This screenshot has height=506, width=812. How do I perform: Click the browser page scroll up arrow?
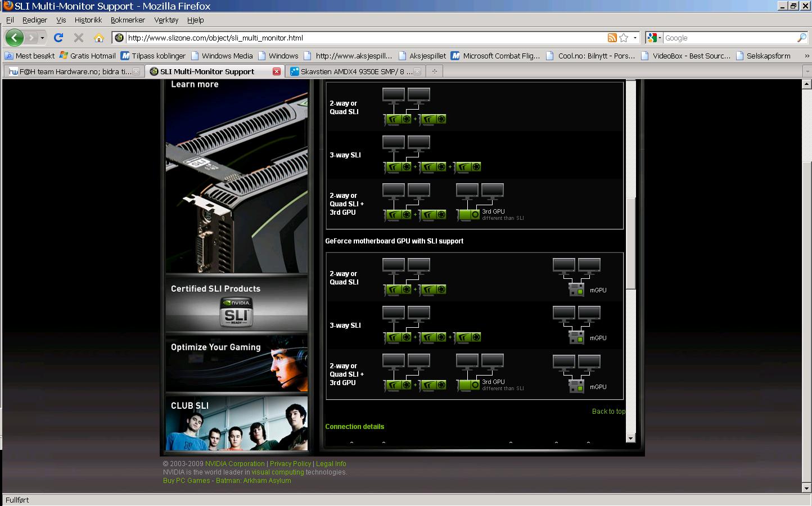807,84
